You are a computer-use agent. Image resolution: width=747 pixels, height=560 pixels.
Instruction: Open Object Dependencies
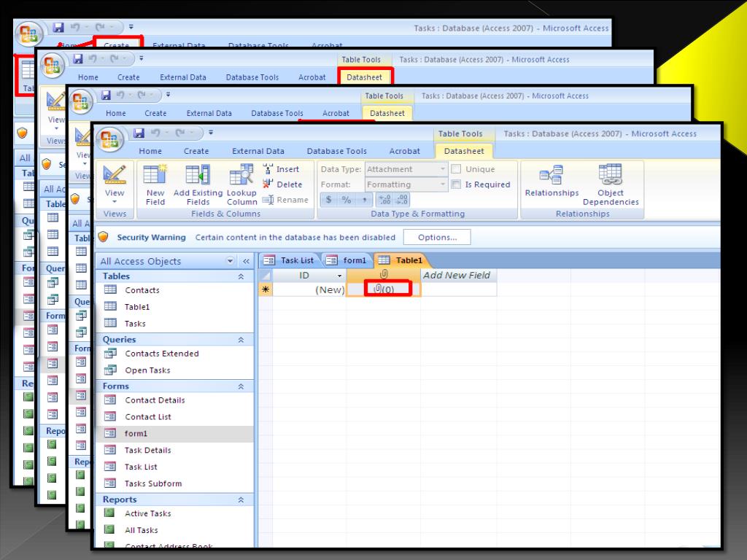tap(611, 184)
